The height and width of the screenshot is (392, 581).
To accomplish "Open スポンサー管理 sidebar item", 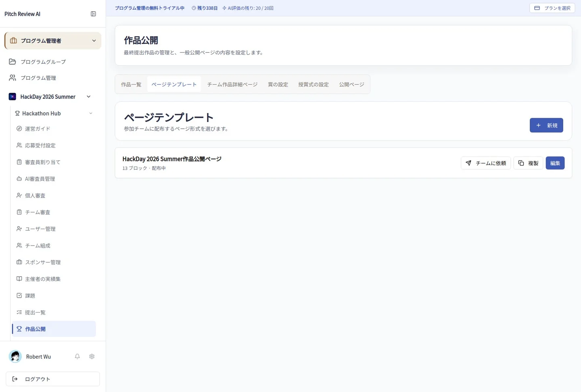I will 54,262.
